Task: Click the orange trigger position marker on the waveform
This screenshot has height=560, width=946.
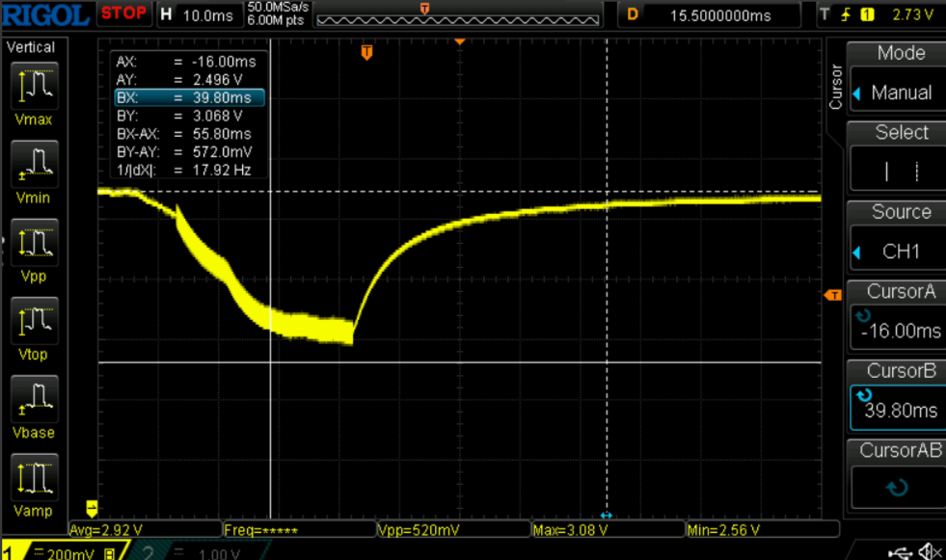Action: click(x=366, y=52)
